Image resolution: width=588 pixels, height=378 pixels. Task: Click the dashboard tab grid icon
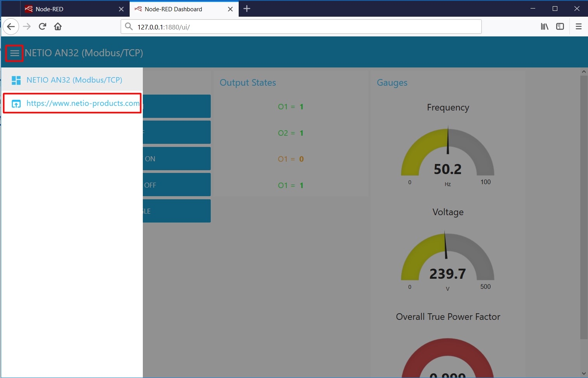click(x=16, y=80)
